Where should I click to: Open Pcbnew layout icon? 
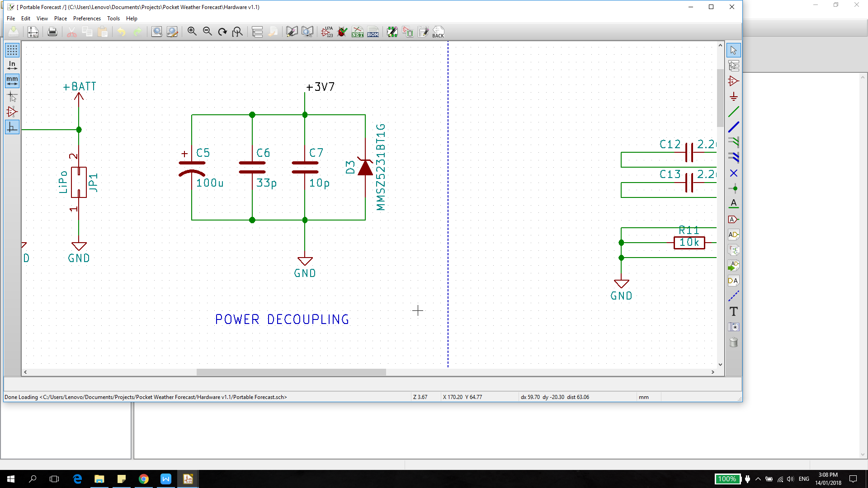click(423, 32)
